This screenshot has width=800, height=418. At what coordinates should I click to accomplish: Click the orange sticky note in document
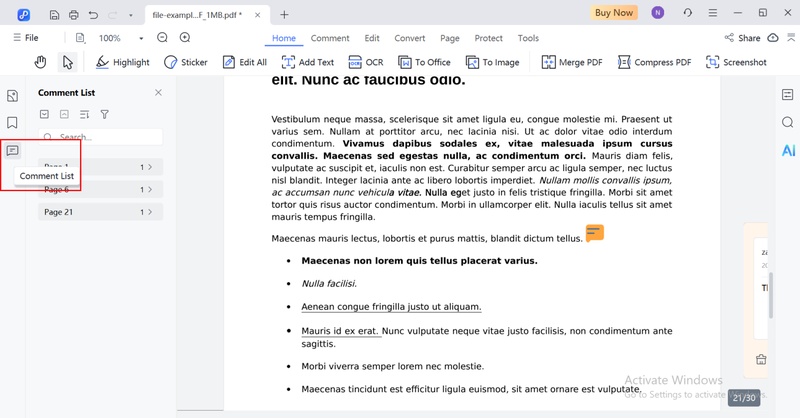coord(595,233)
